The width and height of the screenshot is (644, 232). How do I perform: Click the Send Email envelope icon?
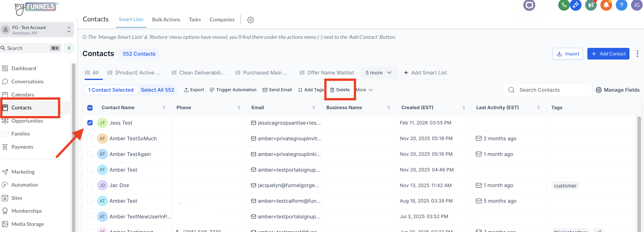pos(265,90)
